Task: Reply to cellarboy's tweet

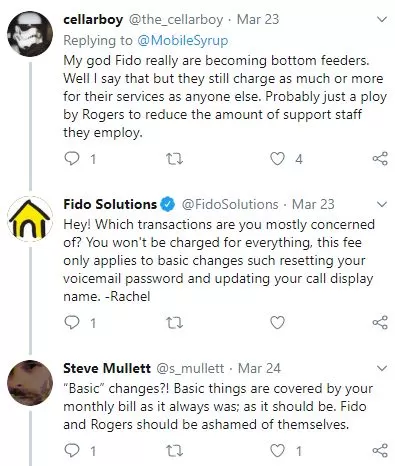Action: pyautogui.click(x=72, y=159)
